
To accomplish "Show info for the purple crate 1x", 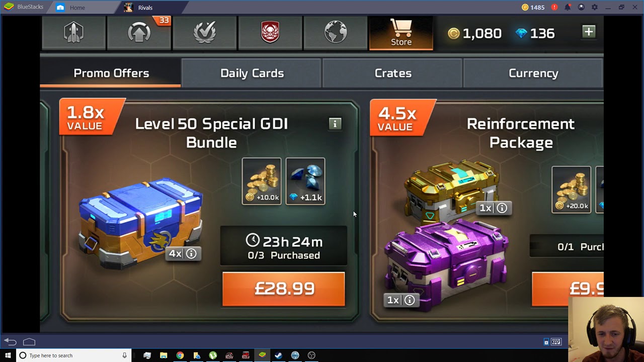I will click(410, 300).
